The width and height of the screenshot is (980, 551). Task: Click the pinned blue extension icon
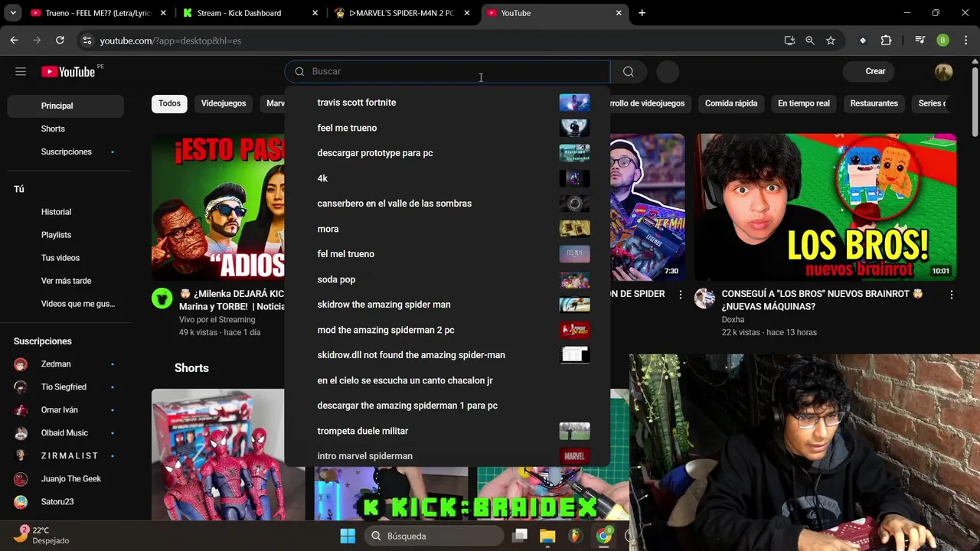863,40
